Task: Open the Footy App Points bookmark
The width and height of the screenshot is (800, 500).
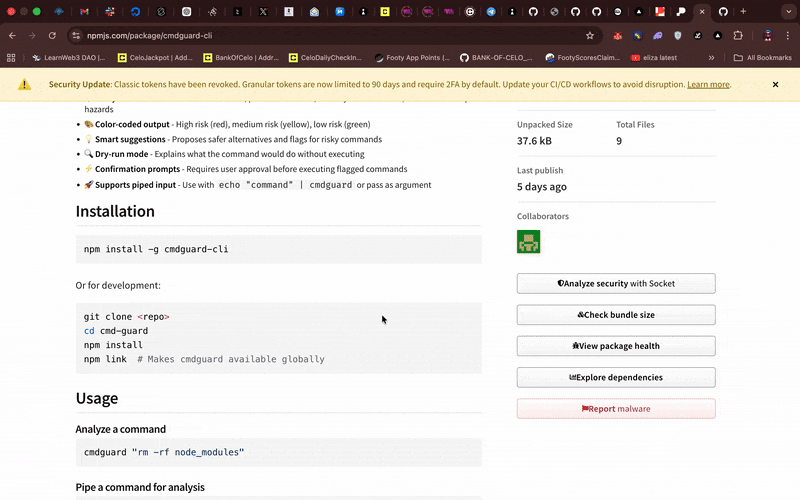Action: click(412, 58)
